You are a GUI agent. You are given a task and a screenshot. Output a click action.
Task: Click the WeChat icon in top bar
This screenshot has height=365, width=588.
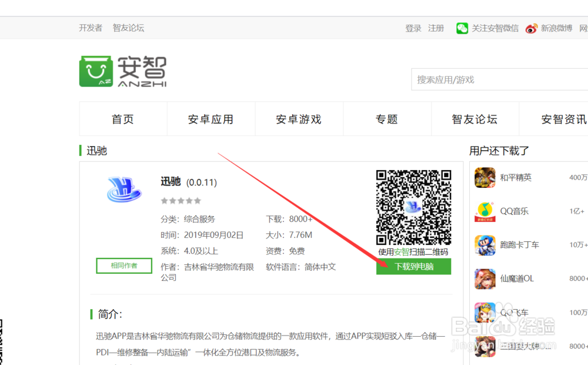[462, 28]
